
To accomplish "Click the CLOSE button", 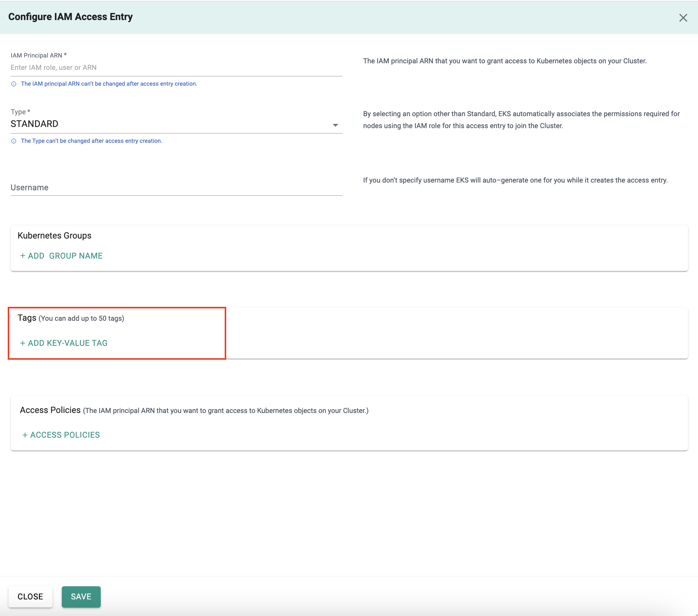I will [30, 597].
